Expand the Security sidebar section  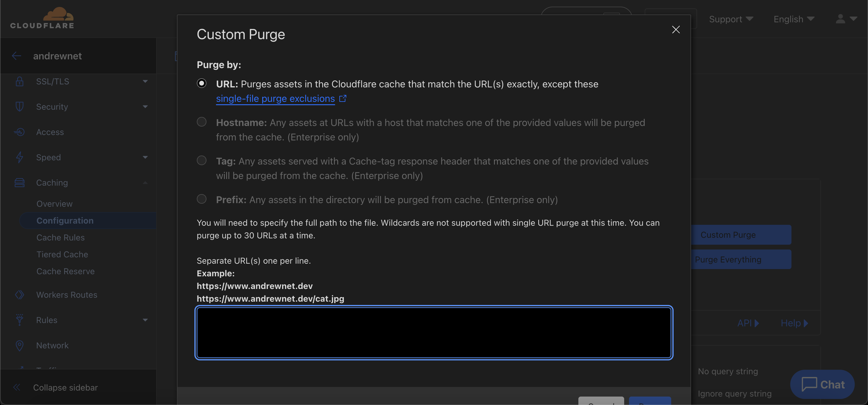145,107
